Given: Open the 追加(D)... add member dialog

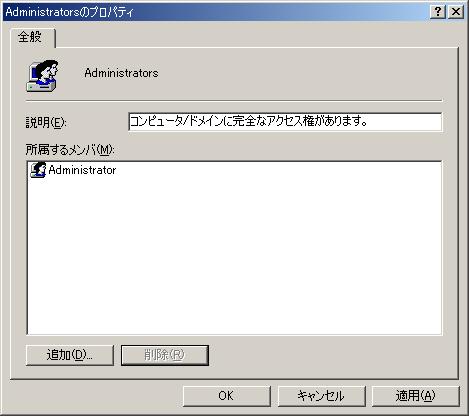Looking at the screenshot, I should tap(70, 355).
